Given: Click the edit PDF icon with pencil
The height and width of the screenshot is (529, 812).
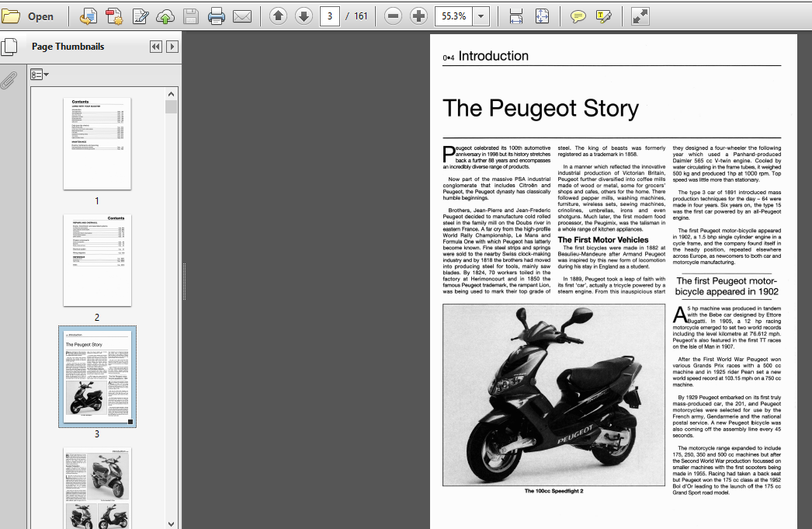Looking at the screenshot, I should click(140, 16).
